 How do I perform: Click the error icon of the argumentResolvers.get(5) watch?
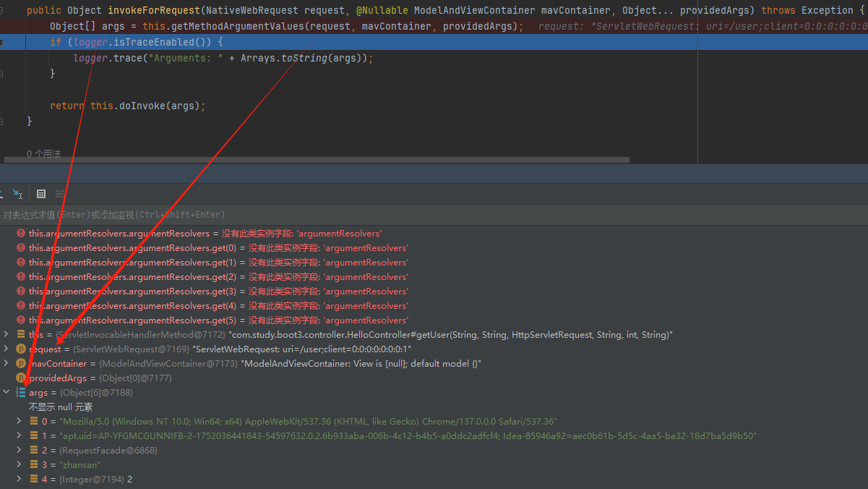tap(21, 320)
